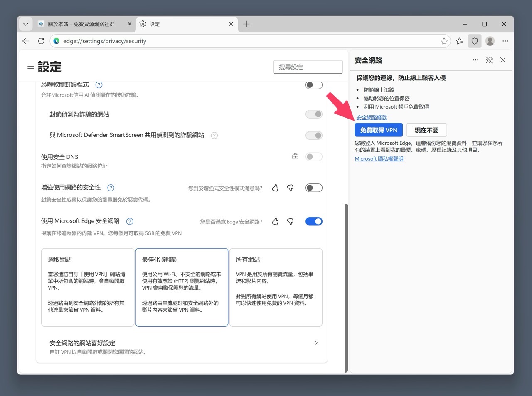
Task: Open Browser essentials shield icon
Action: 474,41
